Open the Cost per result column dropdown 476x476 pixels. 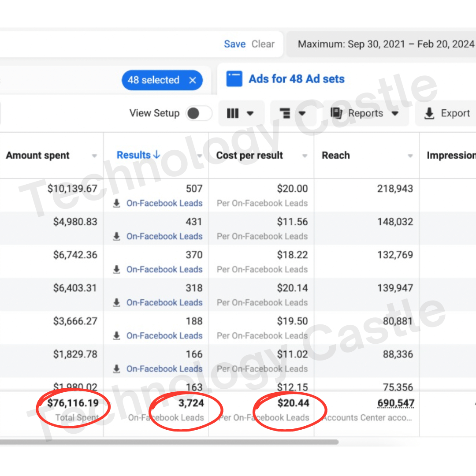point(305,156)
